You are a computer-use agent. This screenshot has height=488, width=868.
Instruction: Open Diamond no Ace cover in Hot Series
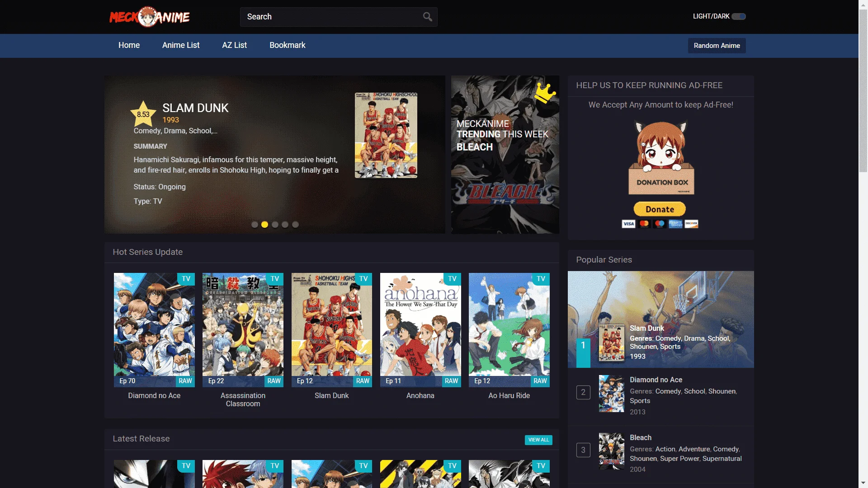tap(154, 330)
